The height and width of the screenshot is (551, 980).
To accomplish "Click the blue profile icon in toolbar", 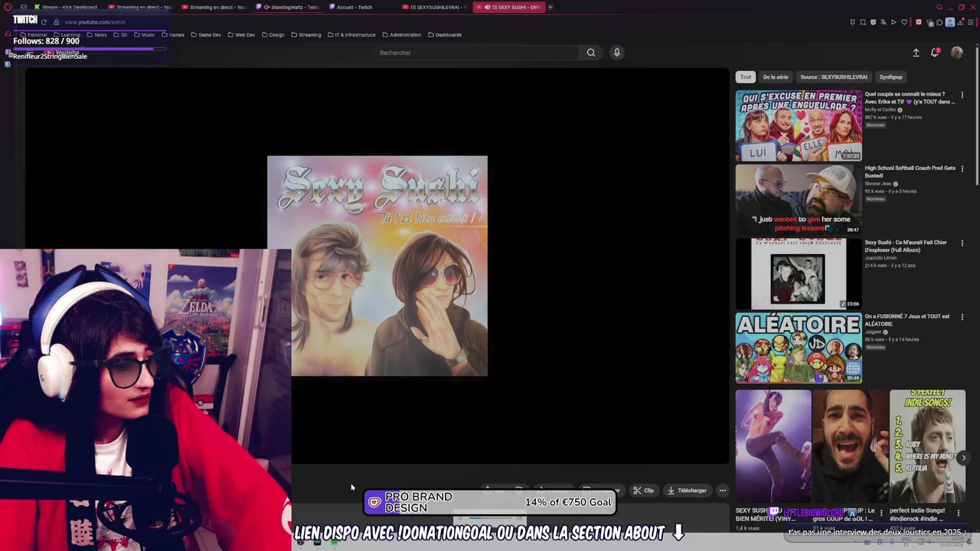I will click(950, 22).
